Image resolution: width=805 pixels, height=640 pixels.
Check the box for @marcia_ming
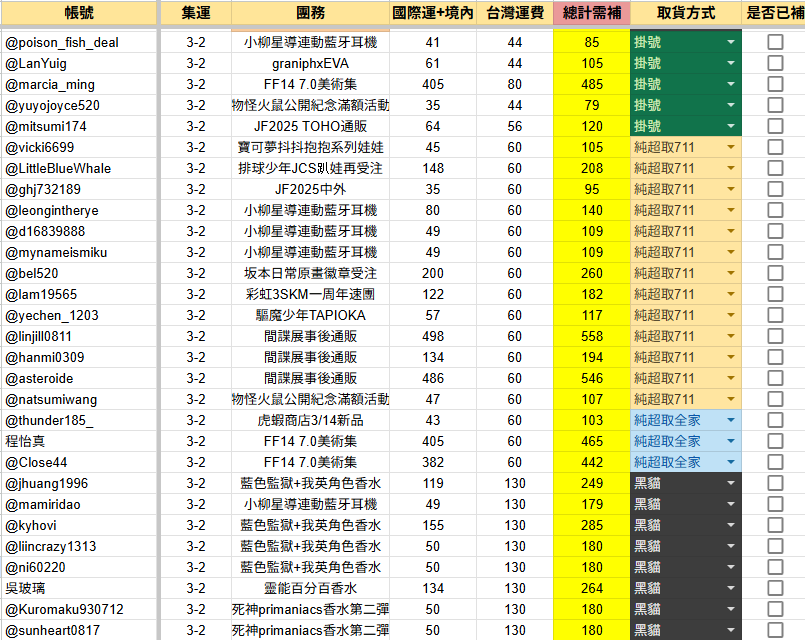click(775, 84)
